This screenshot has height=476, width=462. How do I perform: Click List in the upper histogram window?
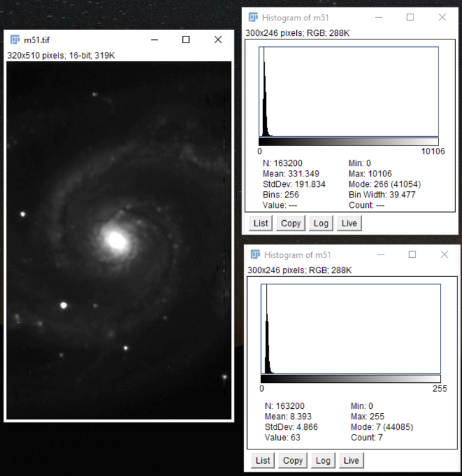click(x=261, y=223)
